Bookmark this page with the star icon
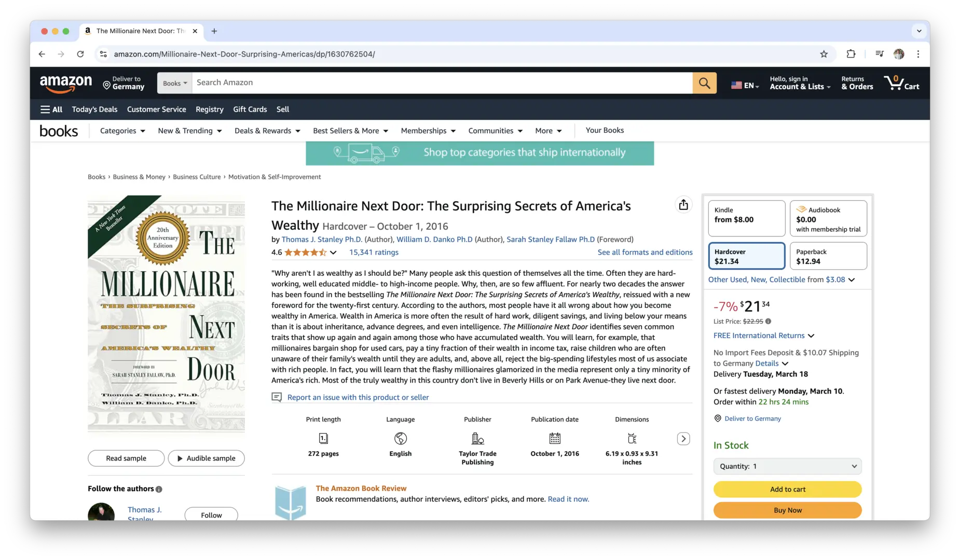Viewport: 960px width, 560px height. [824, 54]
